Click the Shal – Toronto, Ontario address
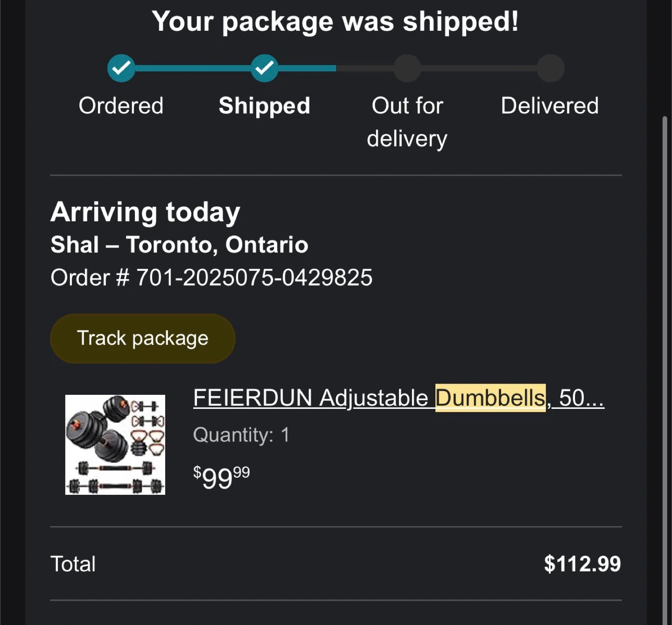 pos(179,245)
